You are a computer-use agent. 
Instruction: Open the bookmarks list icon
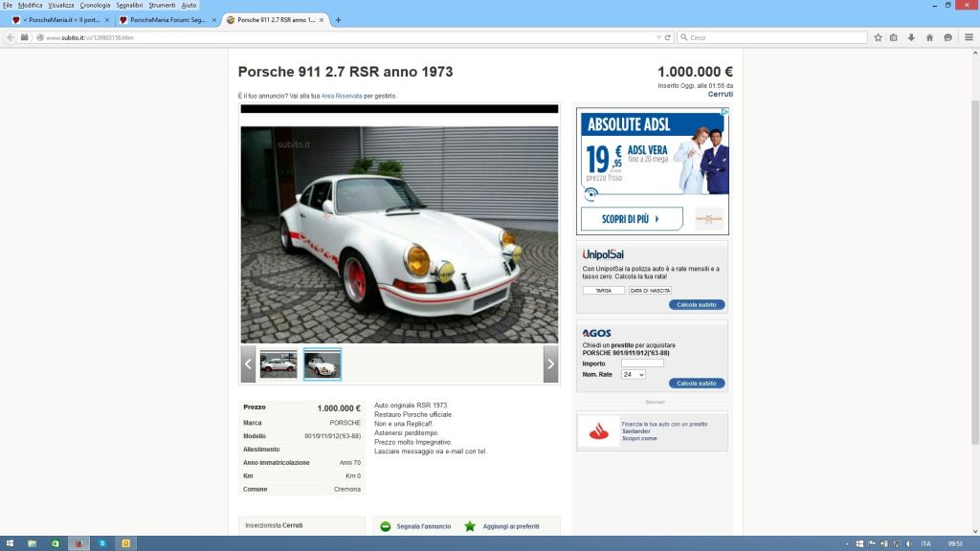click(x=894, y=37)
